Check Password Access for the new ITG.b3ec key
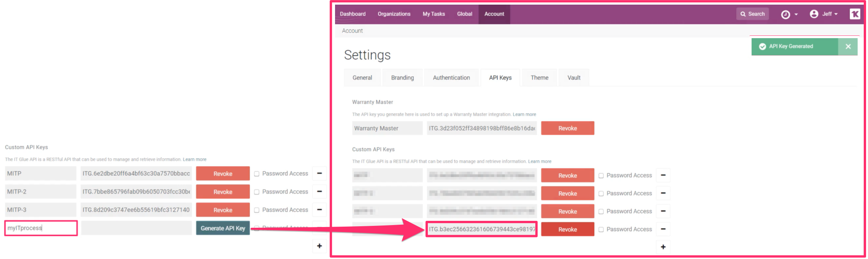This screenshot has height=259, width=868. coord(601,230)
